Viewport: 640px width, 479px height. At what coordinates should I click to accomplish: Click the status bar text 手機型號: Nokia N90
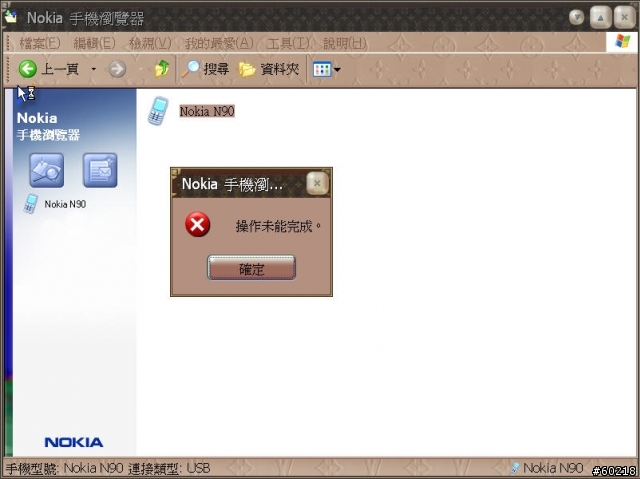(x=64, y=468)
